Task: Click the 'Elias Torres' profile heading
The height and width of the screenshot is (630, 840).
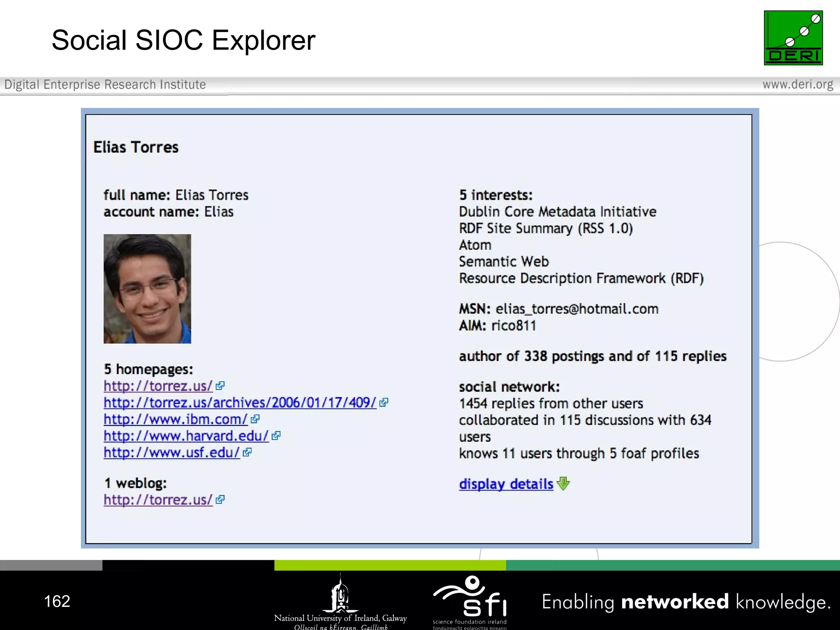Action: [136, 147]
